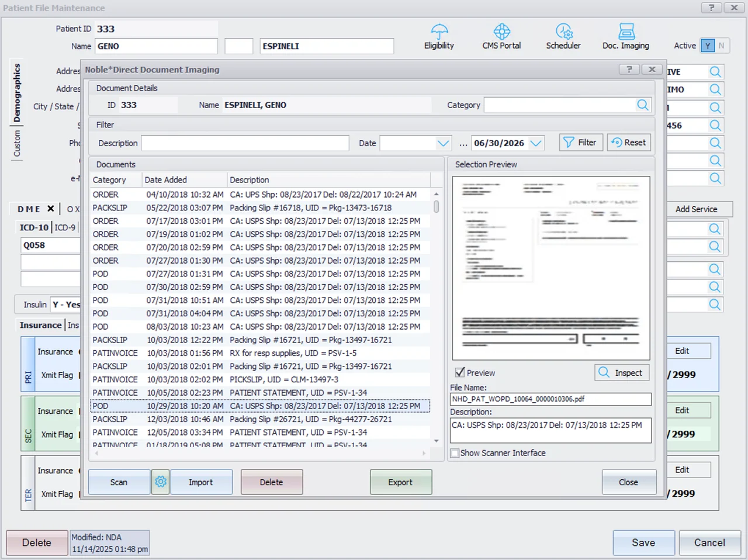Select the PACKSLIP 12/03/2018 10:46 AM row

[260, 419]
